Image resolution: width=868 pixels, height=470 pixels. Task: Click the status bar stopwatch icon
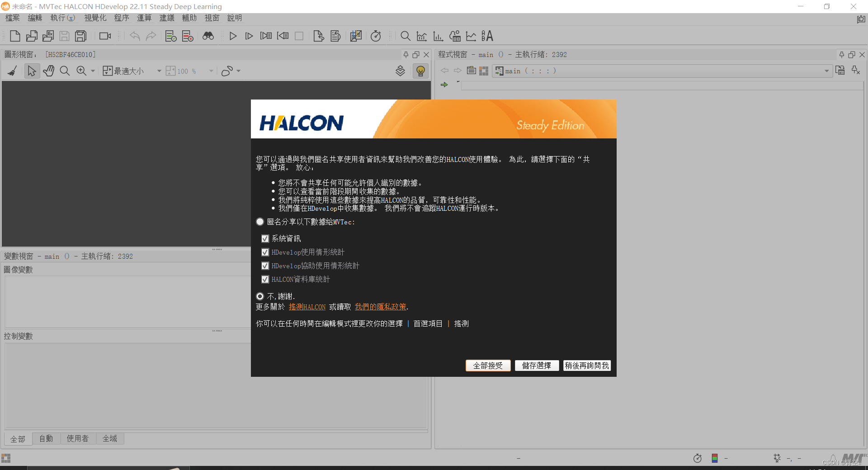pos(698,458)
